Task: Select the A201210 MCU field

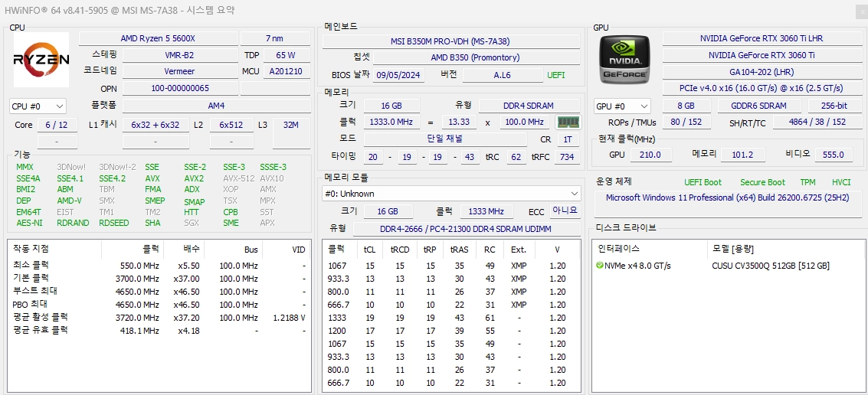Action: point(286,71)
